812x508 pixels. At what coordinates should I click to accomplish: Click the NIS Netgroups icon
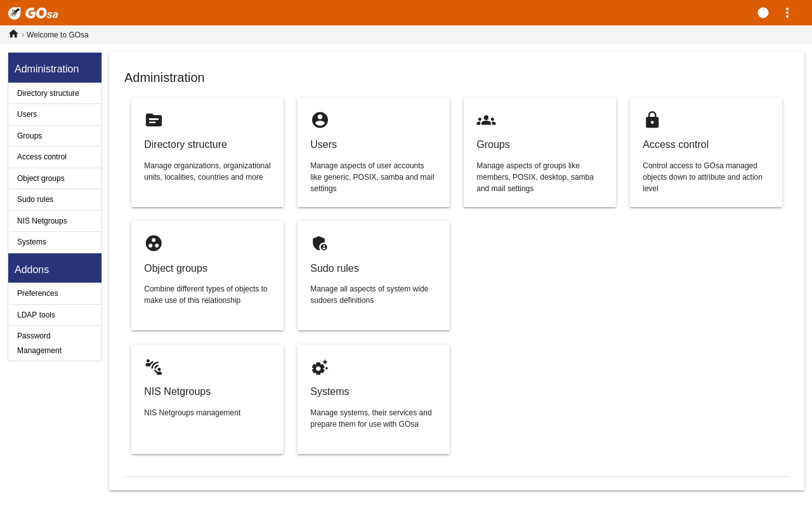154,367
